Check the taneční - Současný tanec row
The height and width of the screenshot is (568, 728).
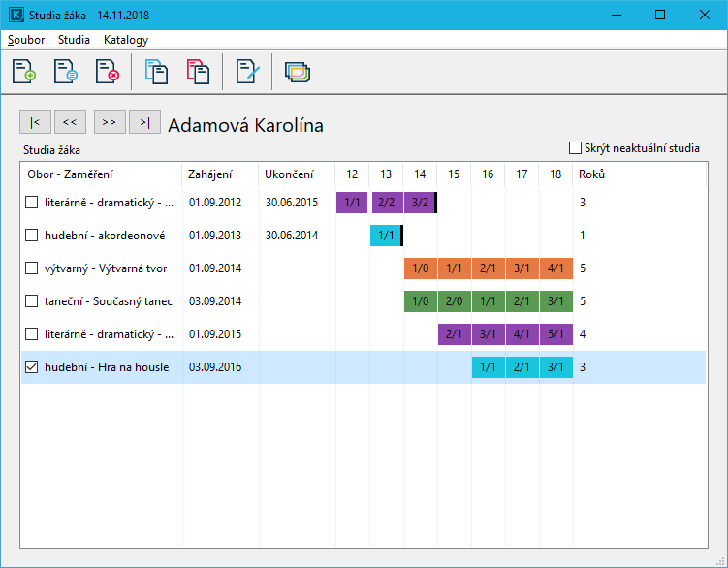[32, 301]
